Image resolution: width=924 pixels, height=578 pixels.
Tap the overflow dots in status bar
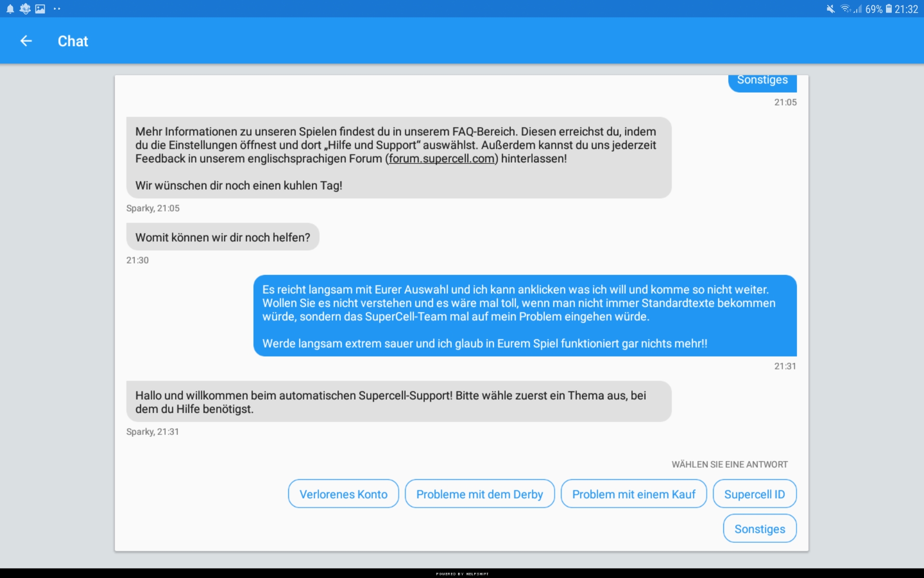tap(57, 9)
